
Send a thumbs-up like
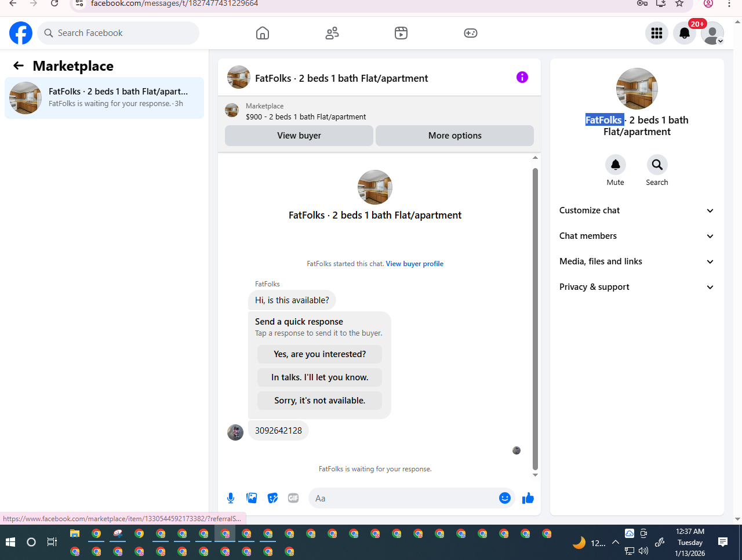pyautogui.click(x=528, y=498)
